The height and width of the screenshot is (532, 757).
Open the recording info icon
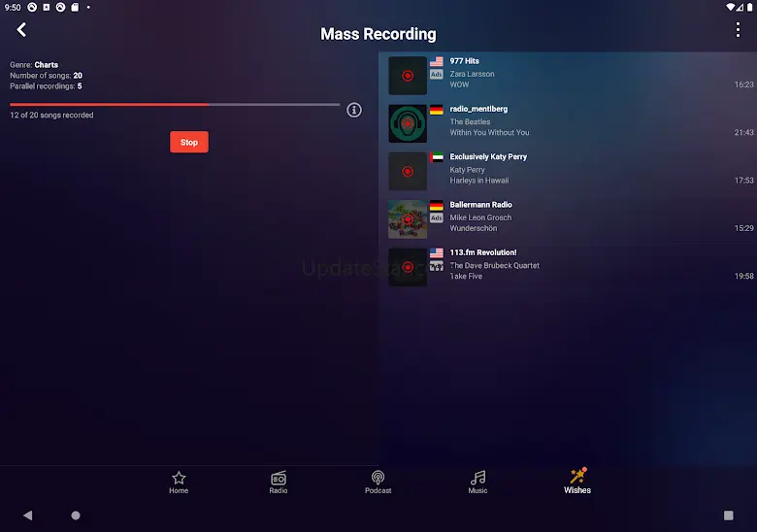coord(354,110)
